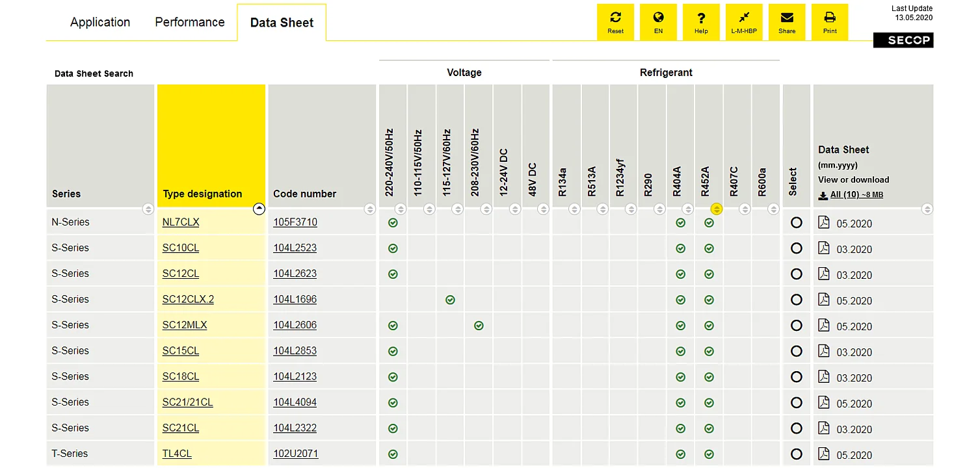Select the radio button for SC12CL
This screenshot has height=468, width=980.
pyautogui.click(x=796, y=274)
